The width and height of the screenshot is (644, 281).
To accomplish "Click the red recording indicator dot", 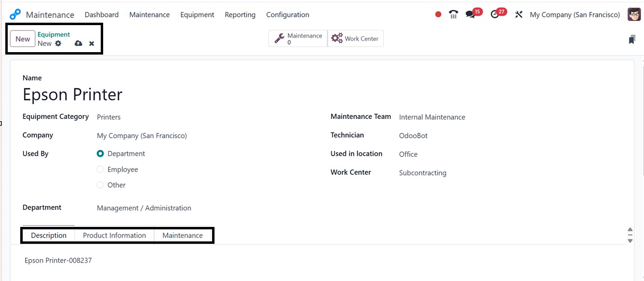I will (x=438, y=14).
